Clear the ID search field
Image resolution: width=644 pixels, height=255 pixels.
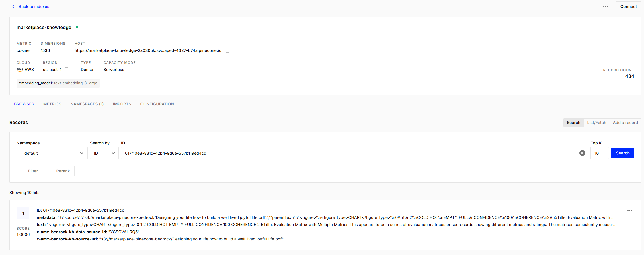click(582, 153)
